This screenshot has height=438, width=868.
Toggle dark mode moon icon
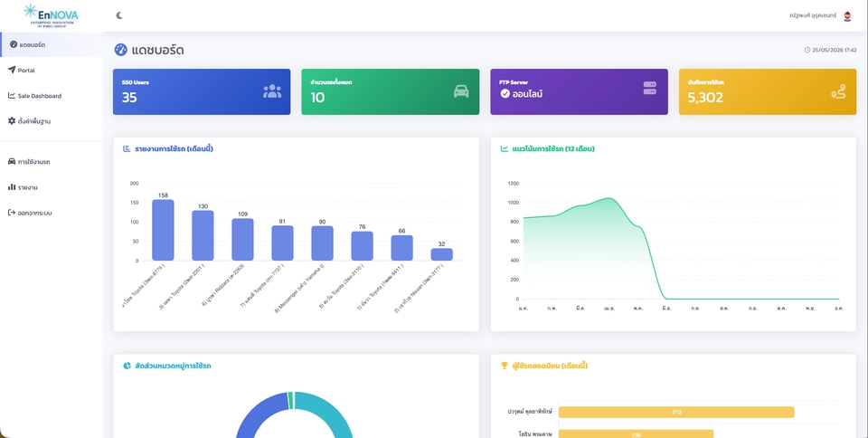click(x=119, y=15)
